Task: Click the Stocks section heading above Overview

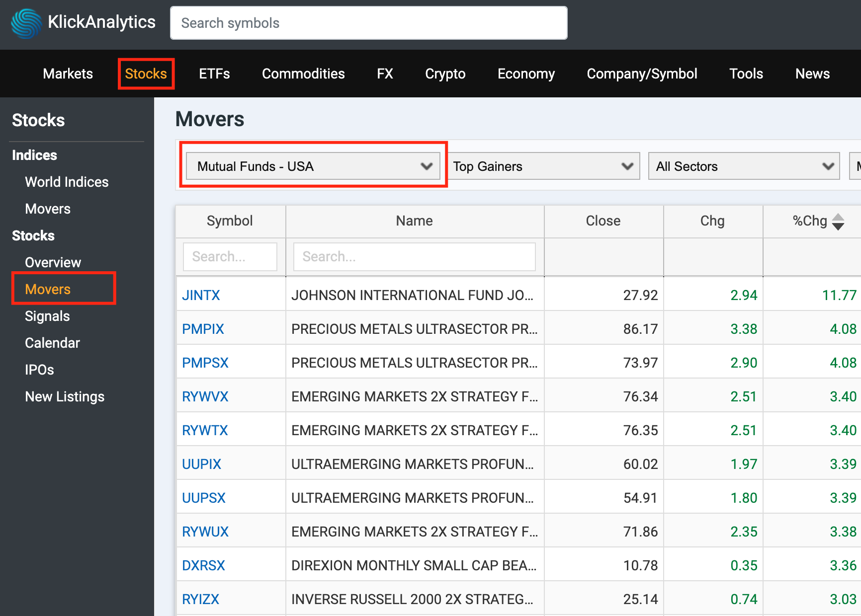Action: click(33, 235)
